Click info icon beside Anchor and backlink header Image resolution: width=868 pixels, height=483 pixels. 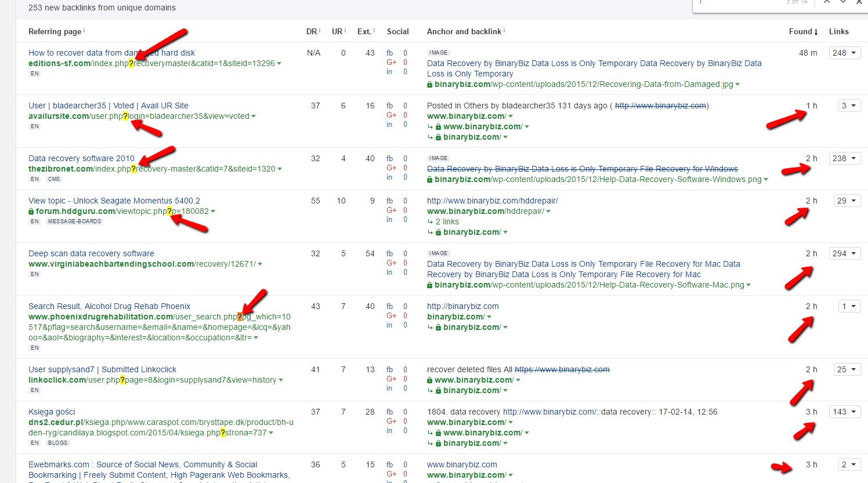[x=504, y=30]
